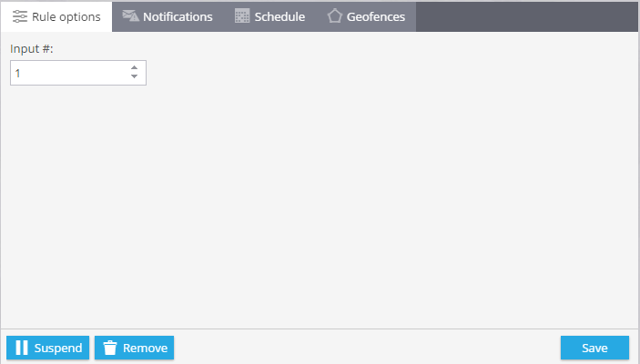The width and height of the screenshot is (640, 364).
Task: Click the envelope alert icon for Notifications
Action: pyautogui.click(x=130, y=15)
